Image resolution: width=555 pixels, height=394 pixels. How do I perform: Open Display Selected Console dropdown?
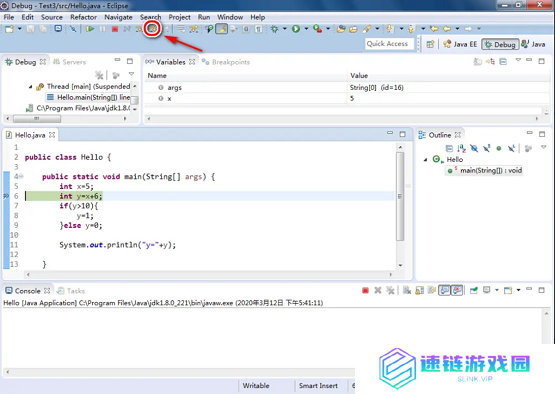click(497, 290)
